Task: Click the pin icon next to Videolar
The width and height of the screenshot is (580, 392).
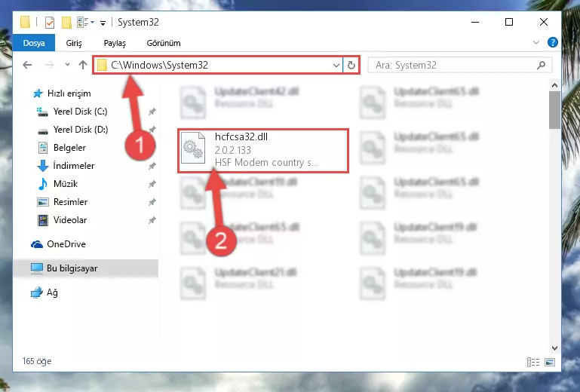Action: coord(152,220)
